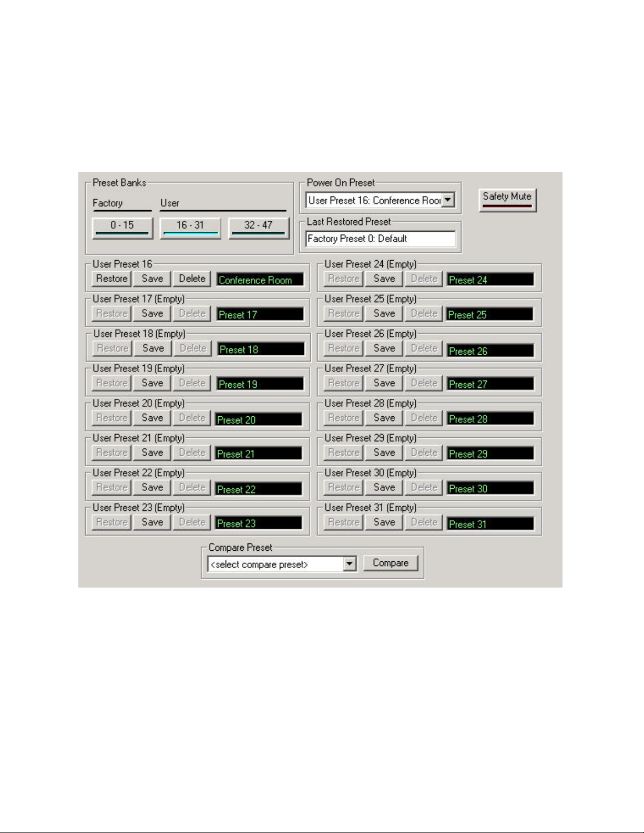
Task: Click the Preset 26 name field
Action: 490,351
